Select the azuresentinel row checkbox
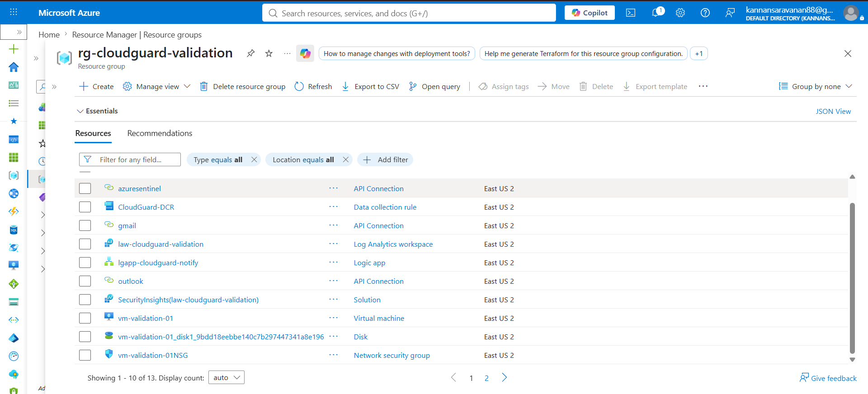Image resolution: width=868 pixels, height=394 pixels. pos(85,188)
